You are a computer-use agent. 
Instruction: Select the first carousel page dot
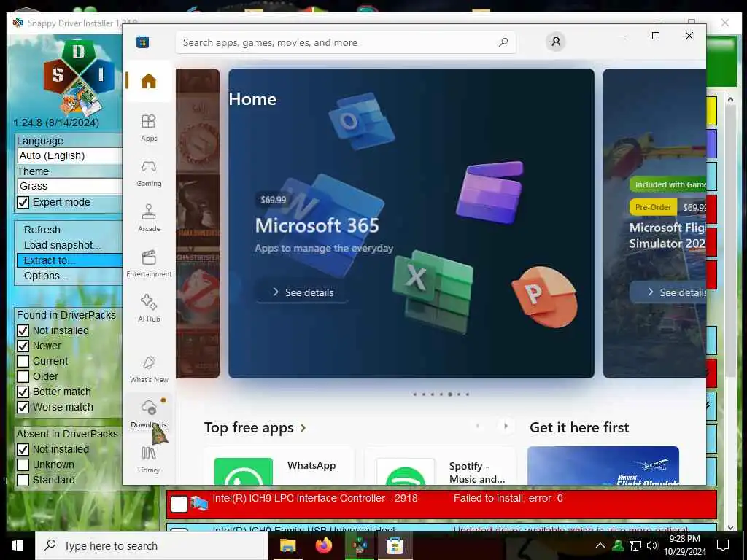(415, 394)
